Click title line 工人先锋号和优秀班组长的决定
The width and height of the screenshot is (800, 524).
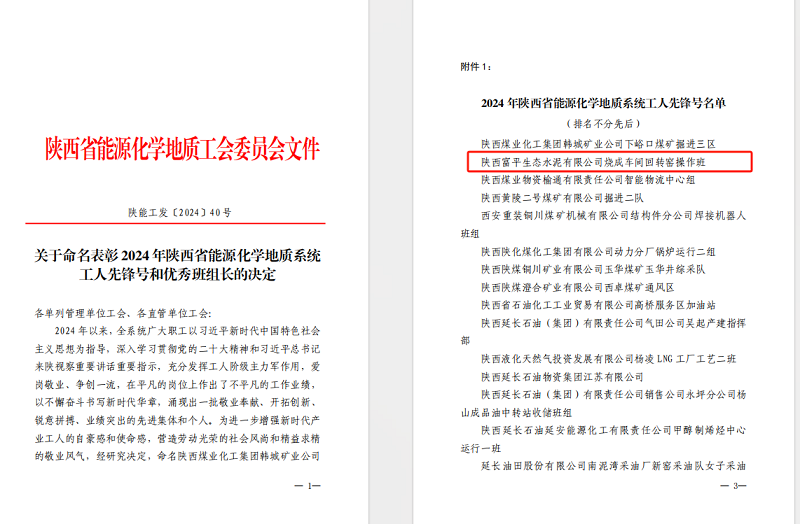178,275
